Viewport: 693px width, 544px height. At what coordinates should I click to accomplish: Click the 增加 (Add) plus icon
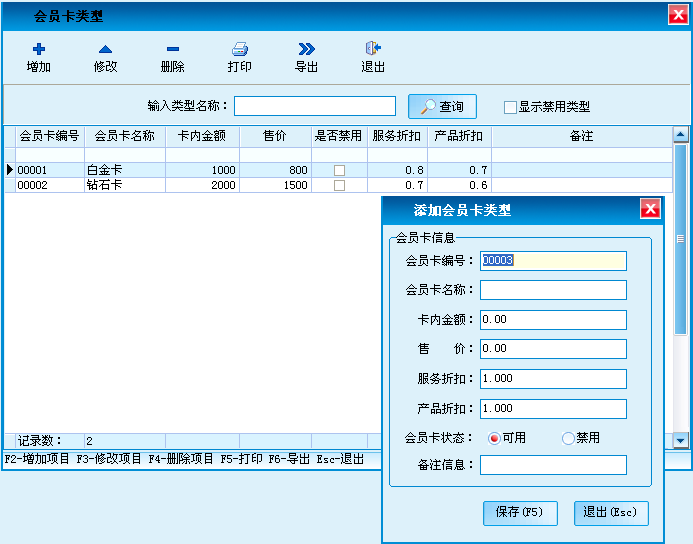click(39, 49)
